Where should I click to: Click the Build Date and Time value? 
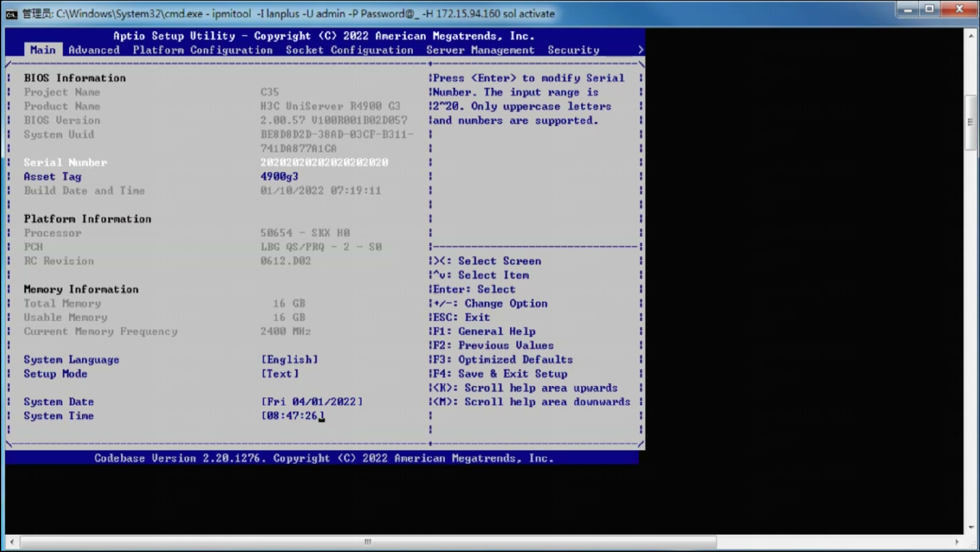320,191
